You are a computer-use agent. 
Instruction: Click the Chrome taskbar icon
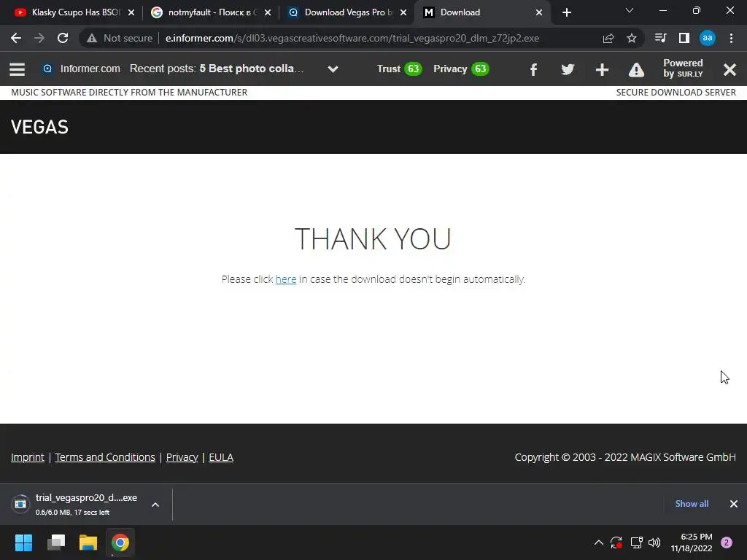[x=120, y=542]
